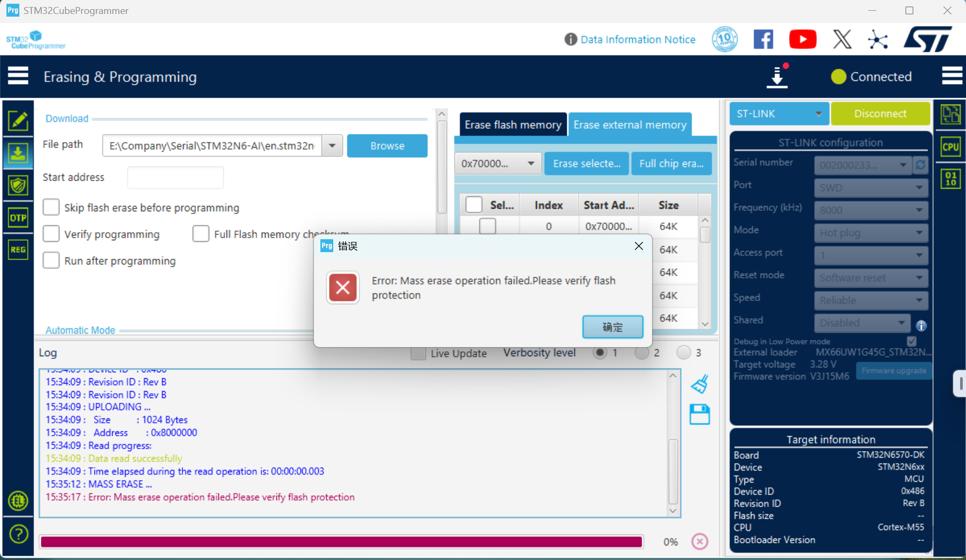Tick the Verify programming checkbox
Viewport: 966px width, 560px height.
pos(51,234)
